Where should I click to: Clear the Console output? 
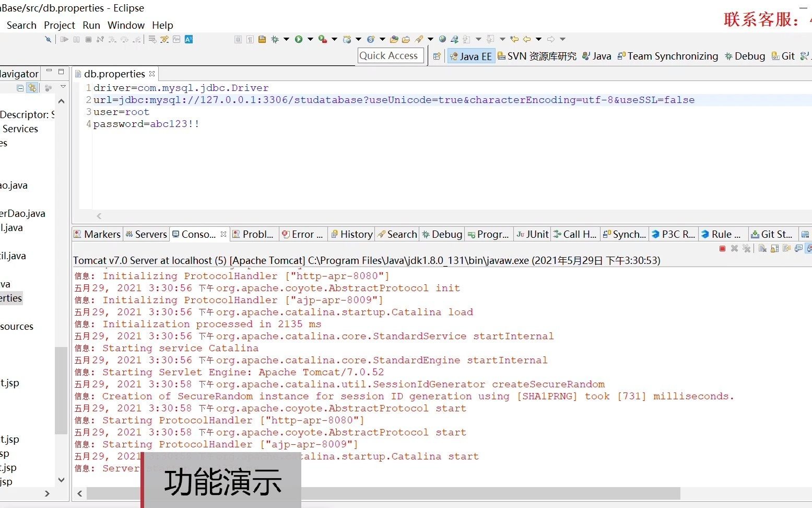[762, 248]
